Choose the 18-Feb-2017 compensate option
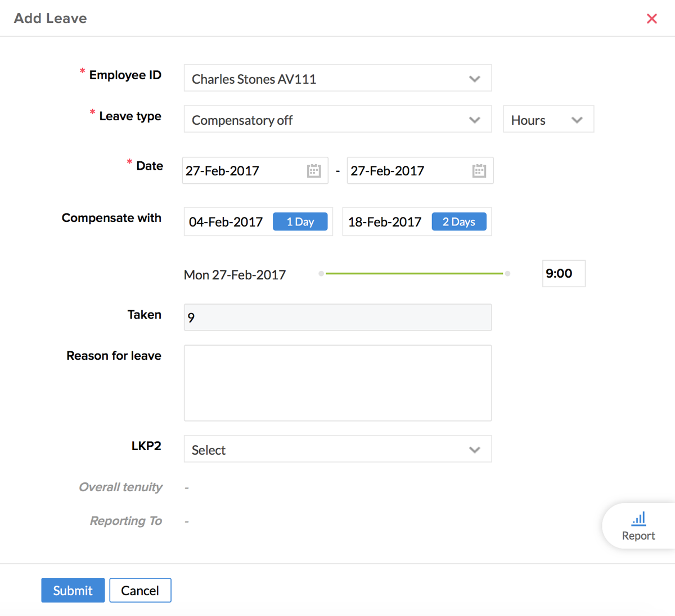The width and height of the screenshot is (675, 616). coord(385,222)
